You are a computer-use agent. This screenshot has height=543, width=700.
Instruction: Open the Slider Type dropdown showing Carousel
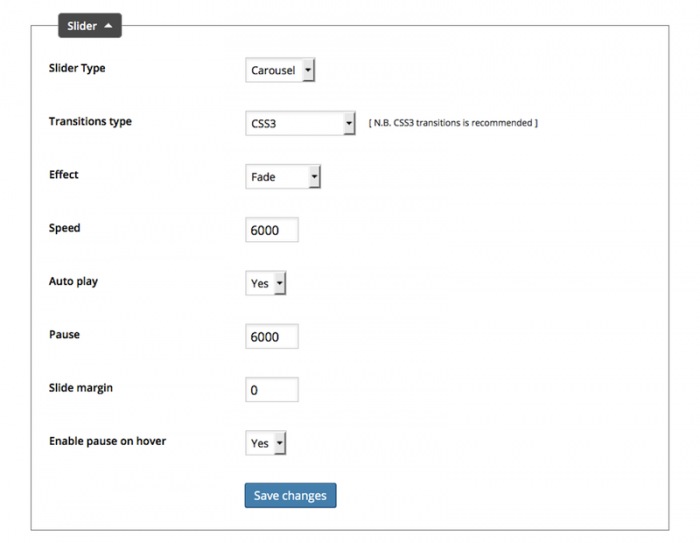(280, 70)
